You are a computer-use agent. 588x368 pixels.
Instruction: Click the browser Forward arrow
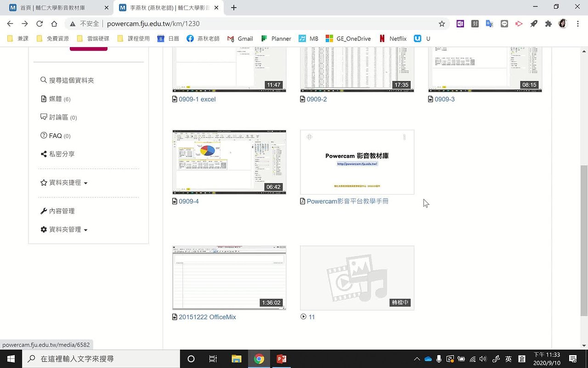[x=25, y=23]
